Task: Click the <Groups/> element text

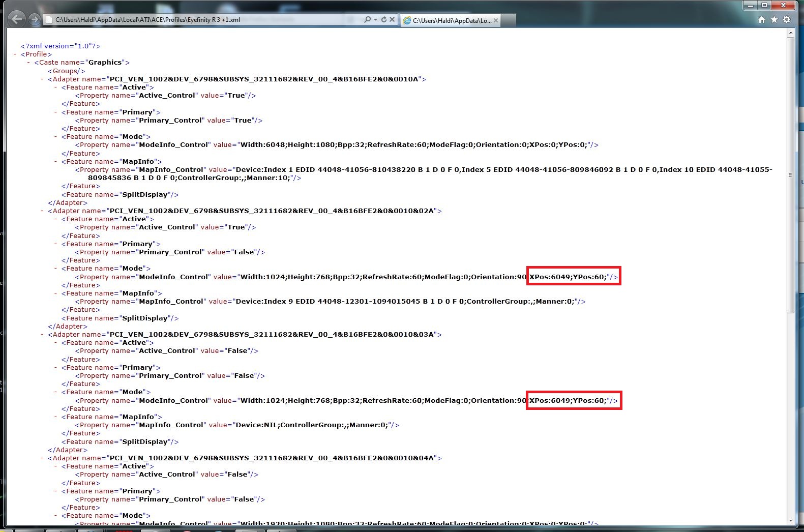Action: point(66,71)
